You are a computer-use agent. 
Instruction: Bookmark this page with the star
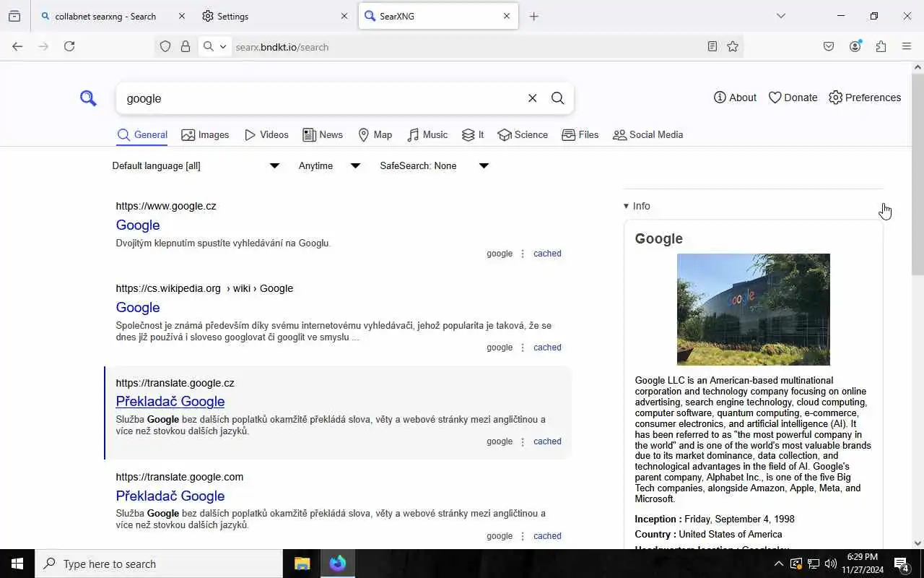click(733, 46)
